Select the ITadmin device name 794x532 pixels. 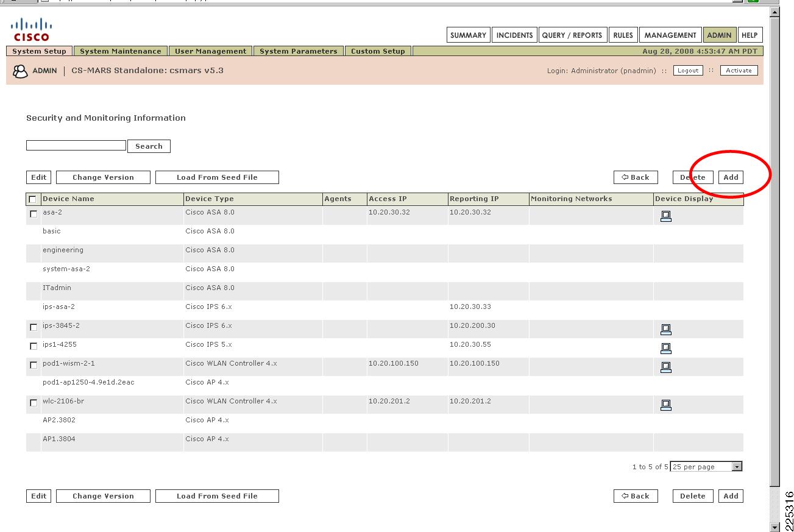(x=57, y=288)
